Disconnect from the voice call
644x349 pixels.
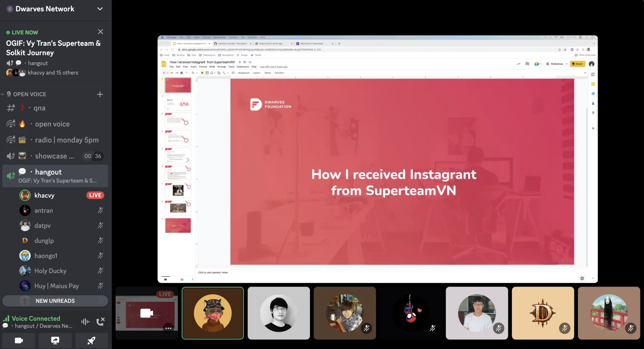[100, 322]
